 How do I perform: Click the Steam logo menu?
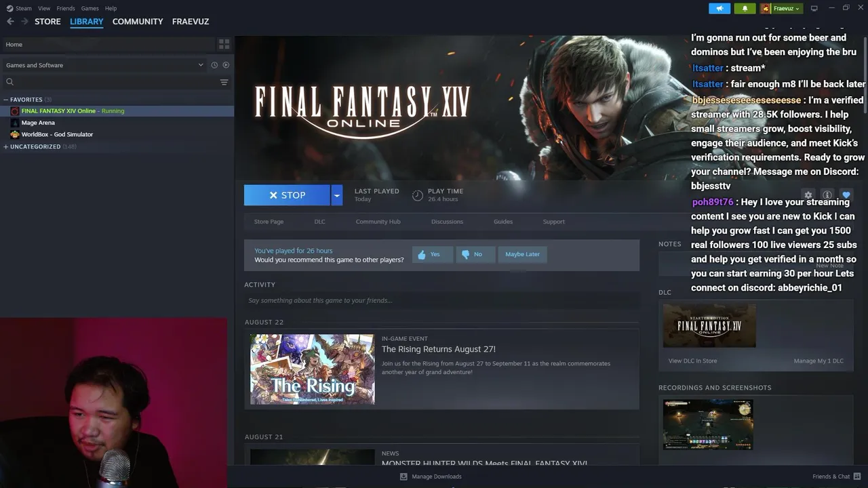[9, 8]
